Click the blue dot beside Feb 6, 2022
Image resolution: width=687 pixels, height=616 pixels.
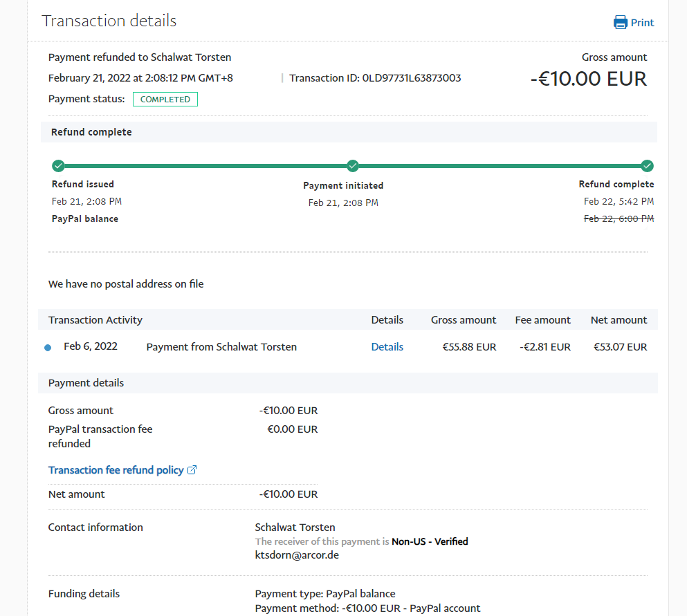point(48,348)
